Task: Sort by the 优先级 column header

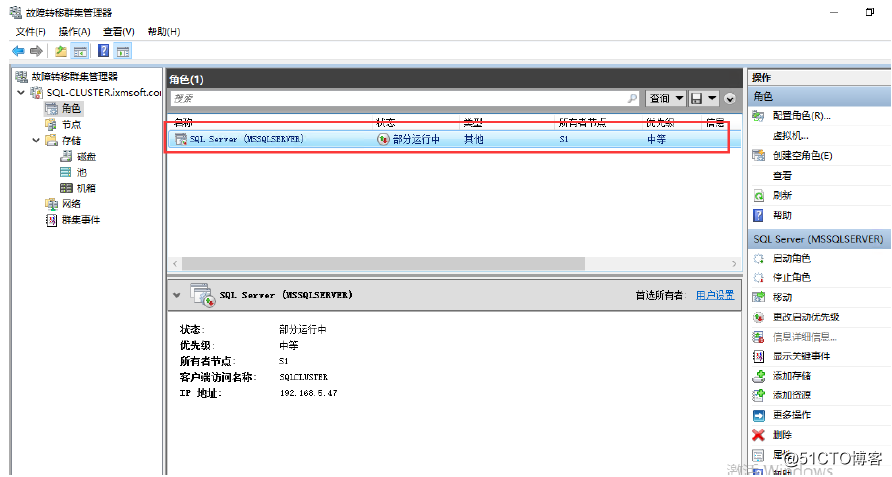Action: [x=660, y=122]
